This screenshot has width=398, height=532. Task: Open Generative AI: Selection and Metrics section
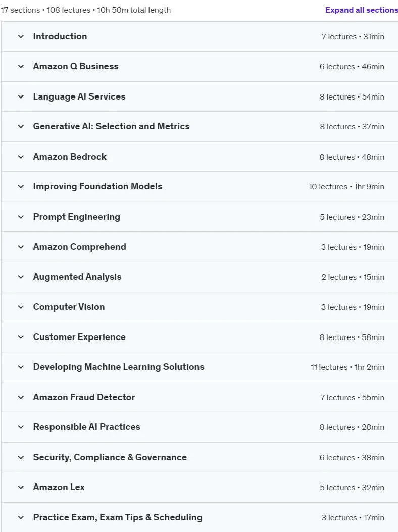pos(111,126)
